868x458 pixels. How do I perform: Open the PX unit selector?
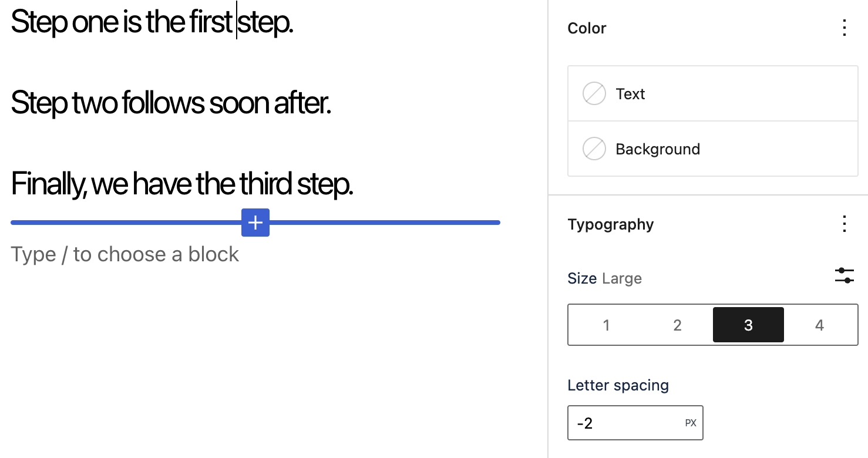(690, 422)
